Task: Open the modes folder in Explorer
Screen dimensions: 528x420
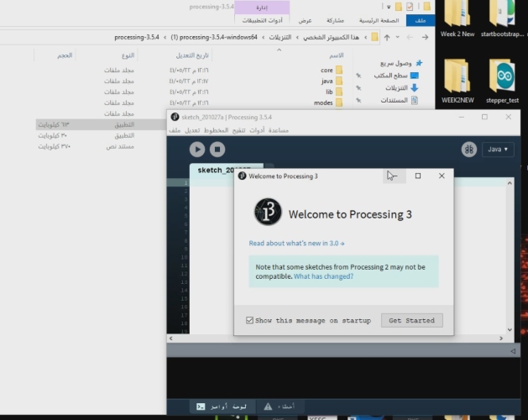Action: [x=328, y=102]
